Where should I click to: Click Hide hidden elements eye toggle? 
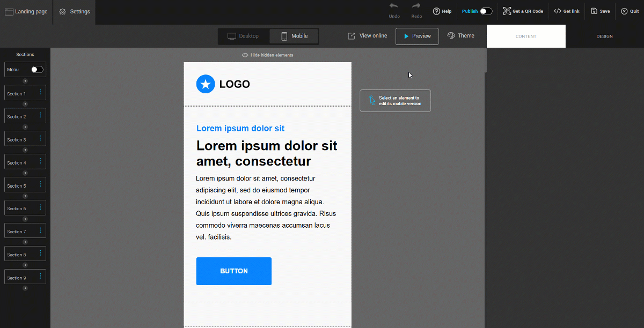tap(245, 55)
